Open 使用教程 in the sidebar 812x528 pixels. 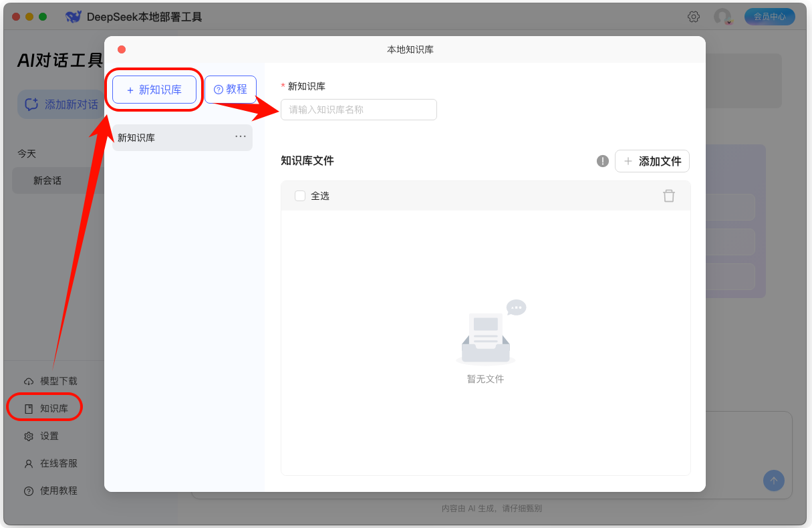(51, 491)
